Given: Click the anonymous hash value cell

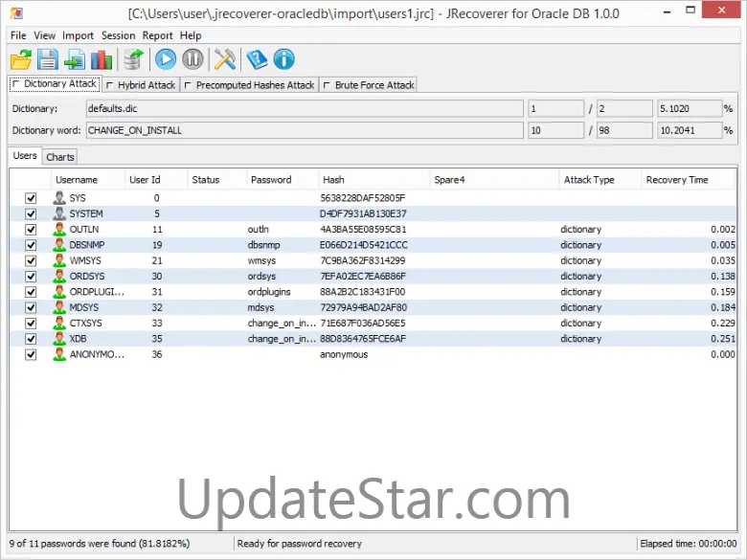Looking at the screenshot, I should point(344,355).
